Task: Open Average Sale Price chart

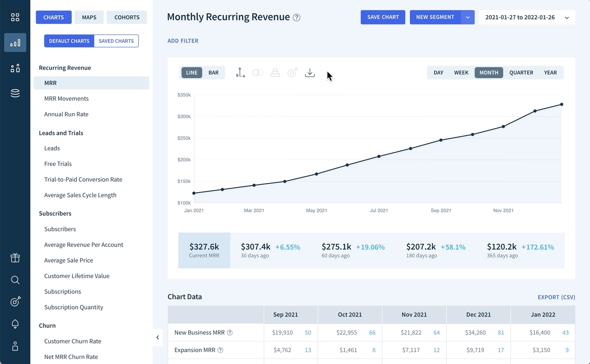Action: [68, 260]
